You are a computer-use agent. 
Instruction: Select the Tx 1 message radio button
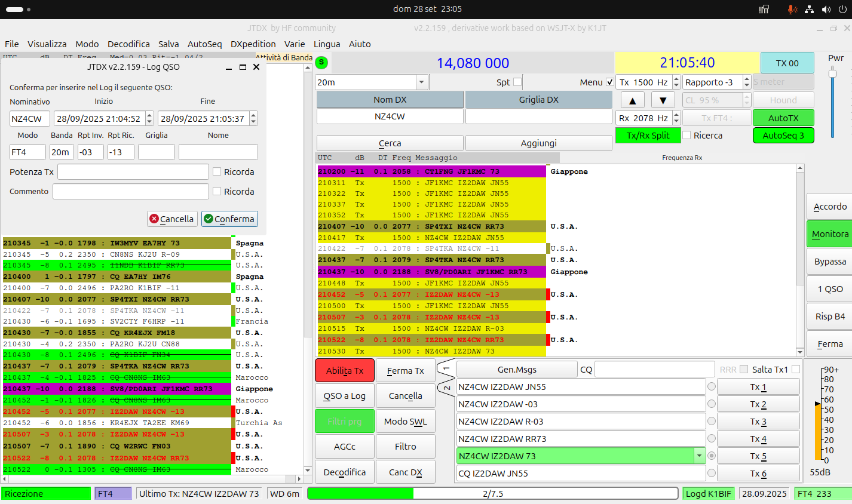click(x=711, y=386)
